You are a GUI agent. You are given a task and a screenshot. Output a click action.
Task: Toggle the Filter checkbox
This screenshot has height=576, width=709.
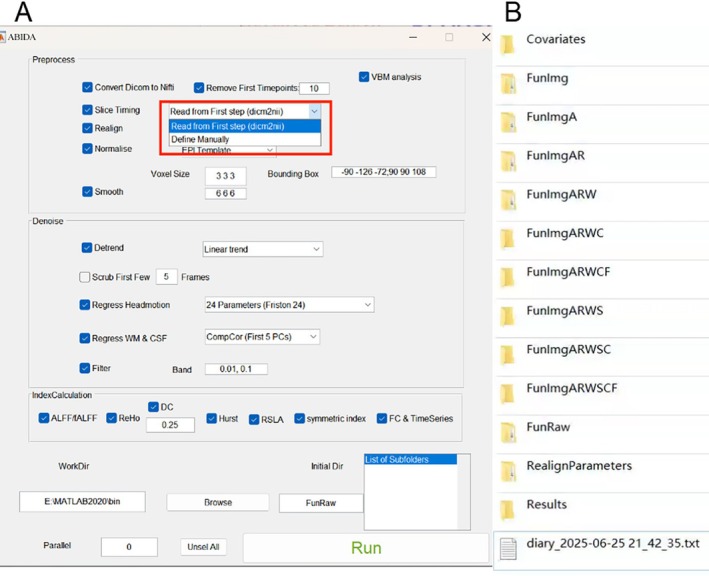[85, 368]
